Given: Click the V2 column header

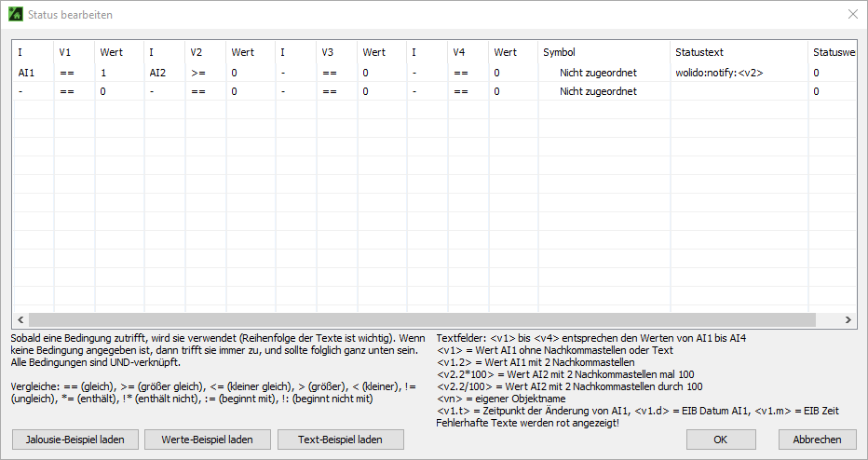Looking at the screenshot, I should (206, 52).
